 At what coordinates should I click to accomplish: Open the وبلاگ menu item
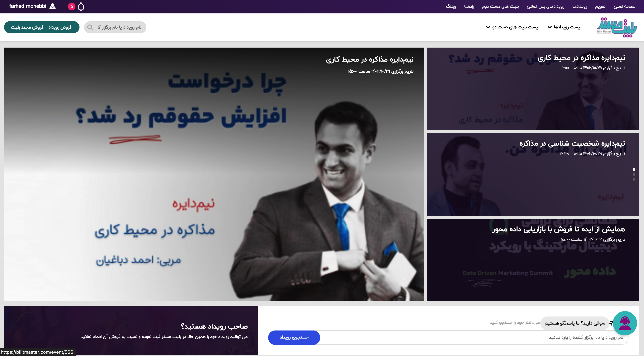coord(451,6)
